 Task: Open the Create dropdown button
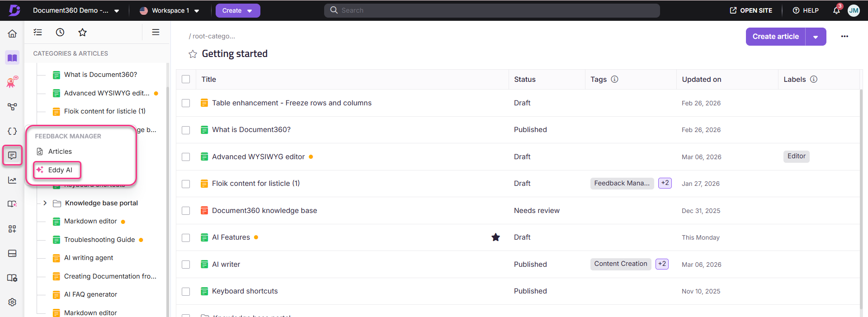[x=238, y=10]
